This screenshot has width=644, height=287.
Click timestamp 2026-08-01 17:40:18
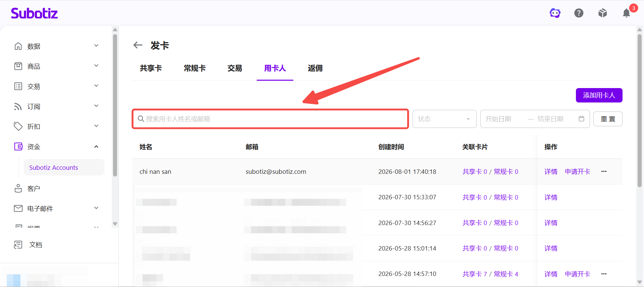407,172
